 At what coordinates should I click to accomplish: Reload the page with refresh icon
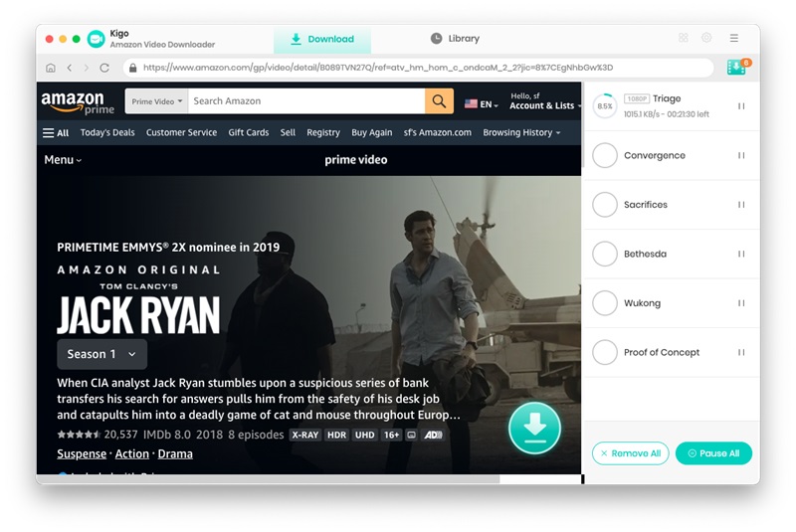click(104, 68)
